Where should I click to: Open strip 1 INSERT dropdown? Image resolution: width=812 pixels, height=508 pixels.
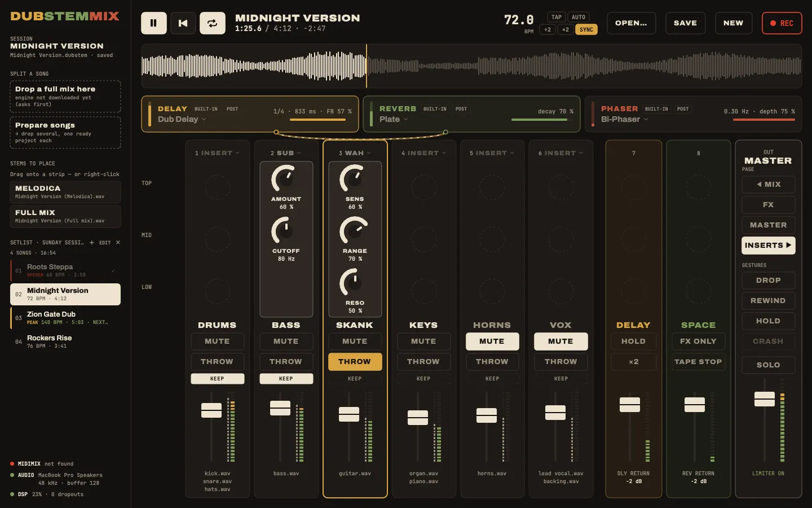(x=217, y=153)
